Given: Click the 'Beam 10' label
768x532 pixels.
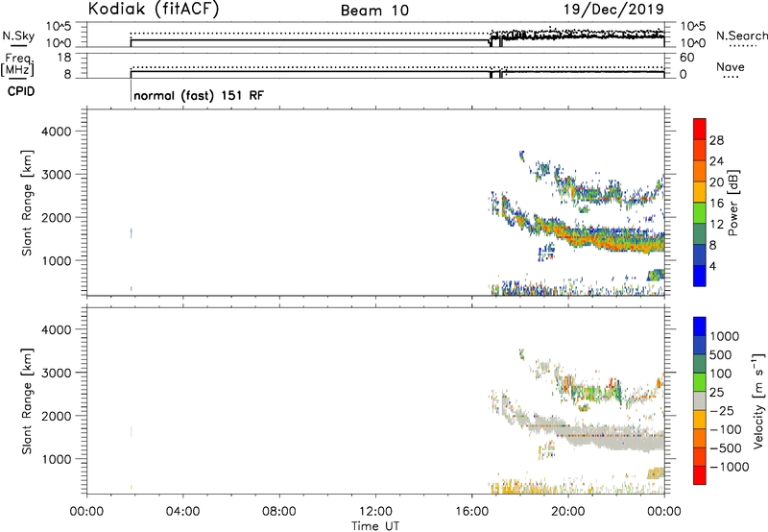Looking at the screenshot, I should 374,11.
